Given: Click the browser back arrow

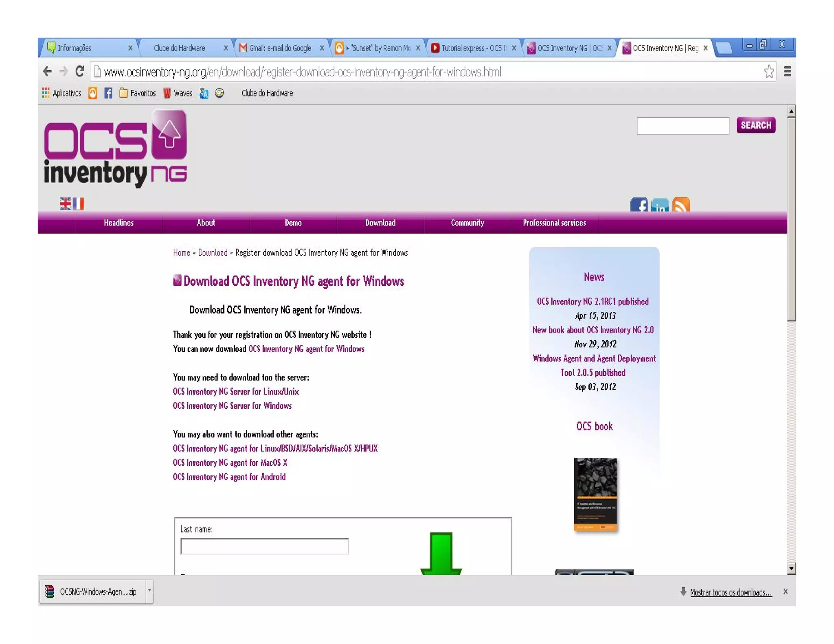Looking at the screenshot, I should [47, 72].
